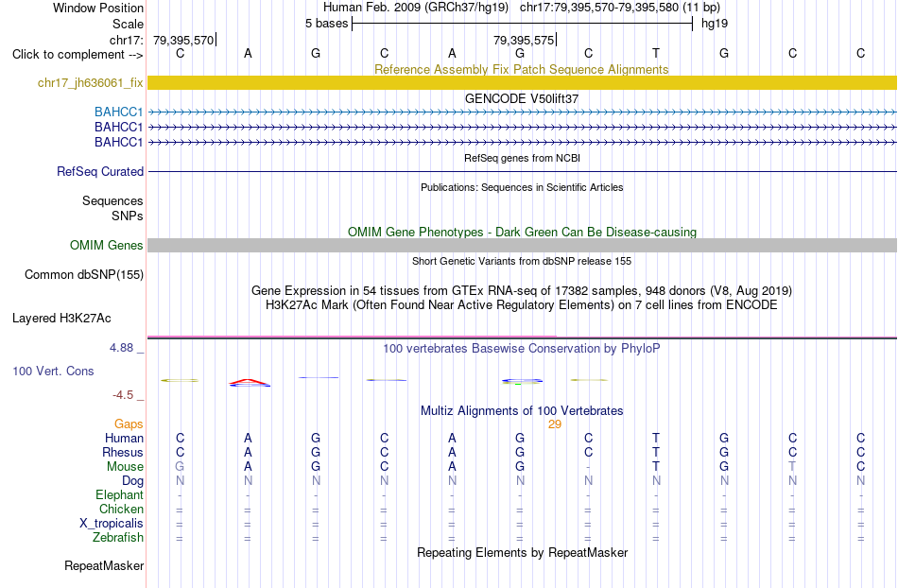Click Short Genetic Variants from dbSNP title
898x588 pixels.
522,261
